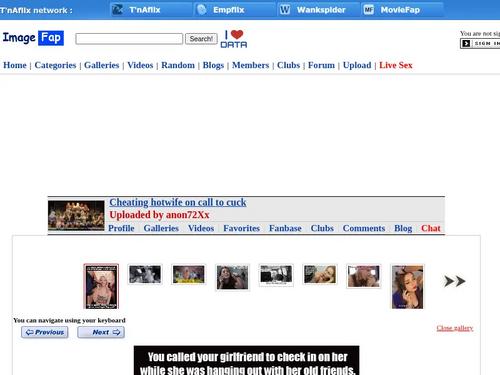Viewport: 500px width, 375px height.
Task: Open the uploader's Comments tab
Action: (364, 228)
